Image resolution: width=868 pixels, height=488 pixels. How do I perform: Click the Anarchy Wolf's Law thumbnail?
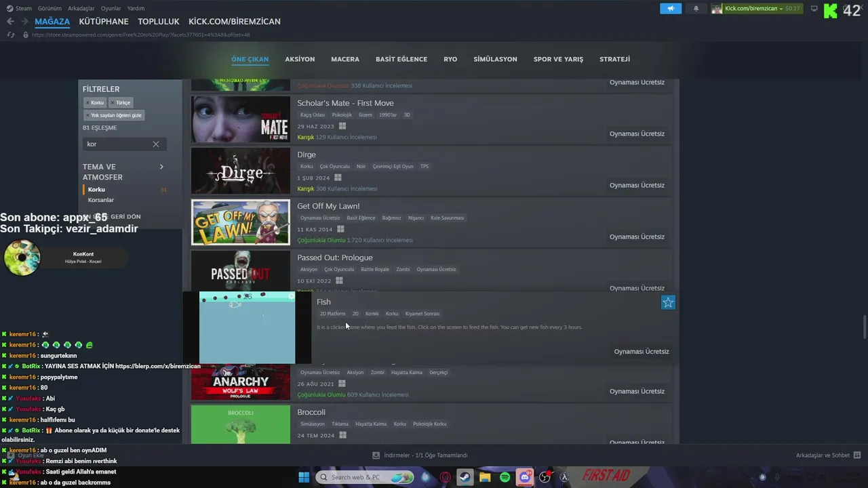click(241, 382)
